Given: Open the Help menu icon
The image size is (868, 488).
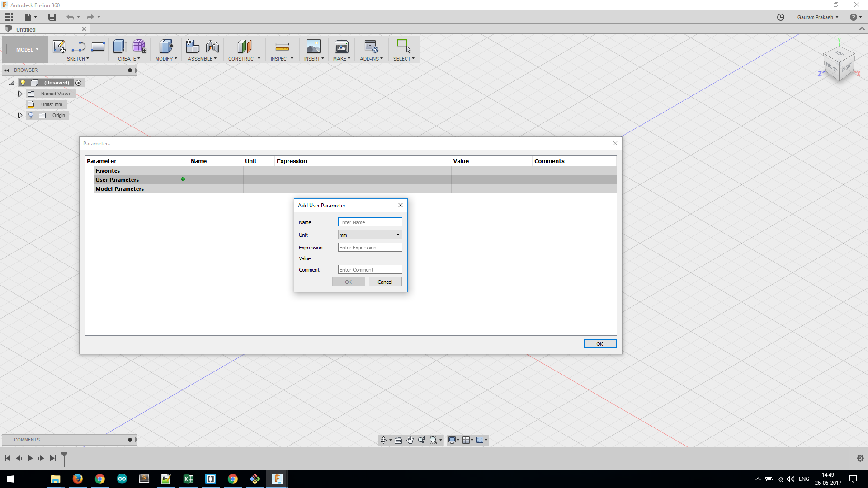Looking at the screenshot, I should pyautogui.click(x=855, y=17).
